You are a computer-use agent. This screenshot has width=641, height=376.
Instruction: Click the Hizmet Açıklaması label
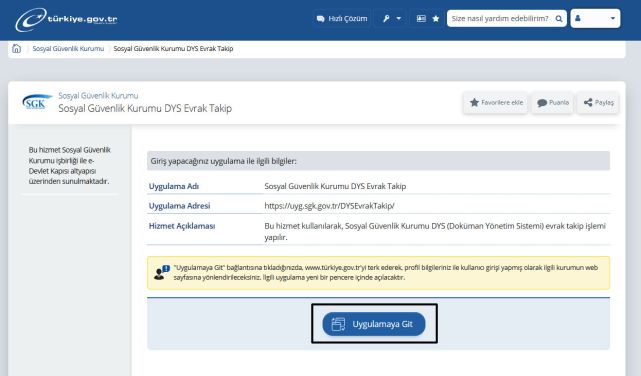(x=182, y=226)
